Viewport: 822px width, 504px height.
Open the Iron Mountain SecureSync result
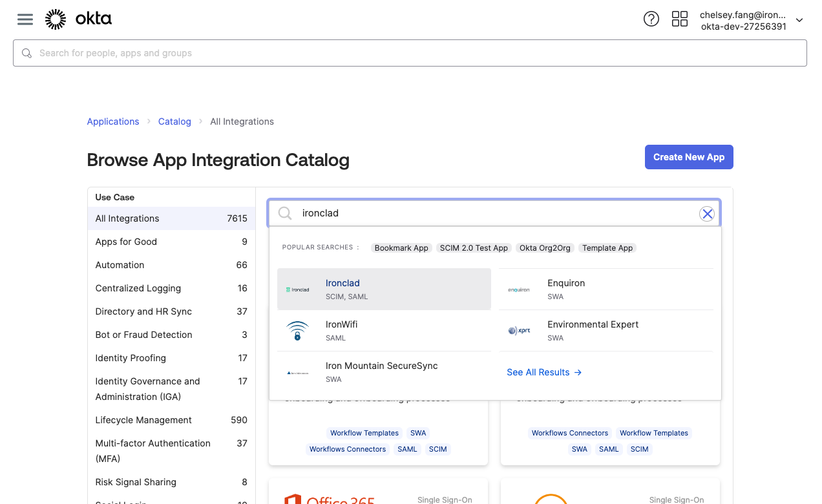click(x=384, y=372)
